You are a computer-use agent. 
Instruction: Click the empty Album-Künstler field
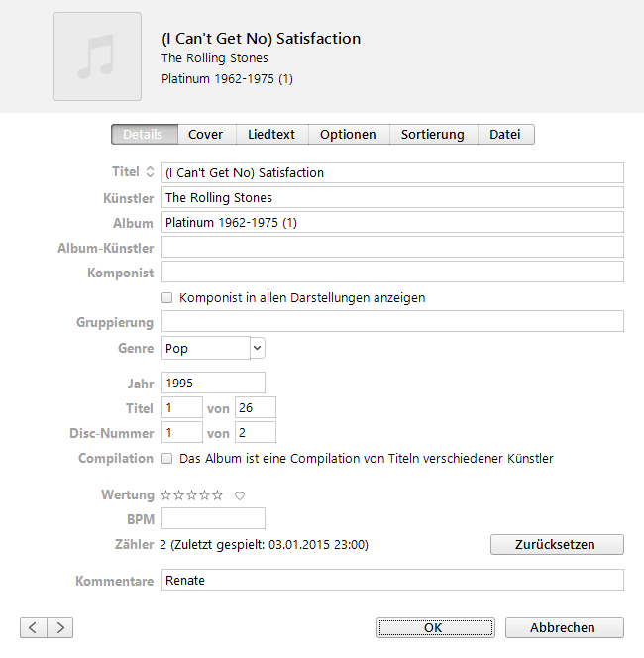392,247
